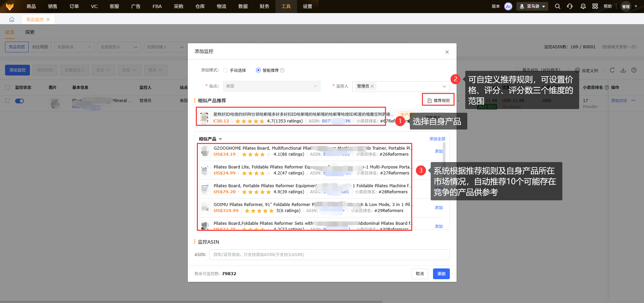The height and width of the screenshot is (303, 644).
Task: Expand the 相似产品 sort triangle
Action: click(x=220, y=139)
